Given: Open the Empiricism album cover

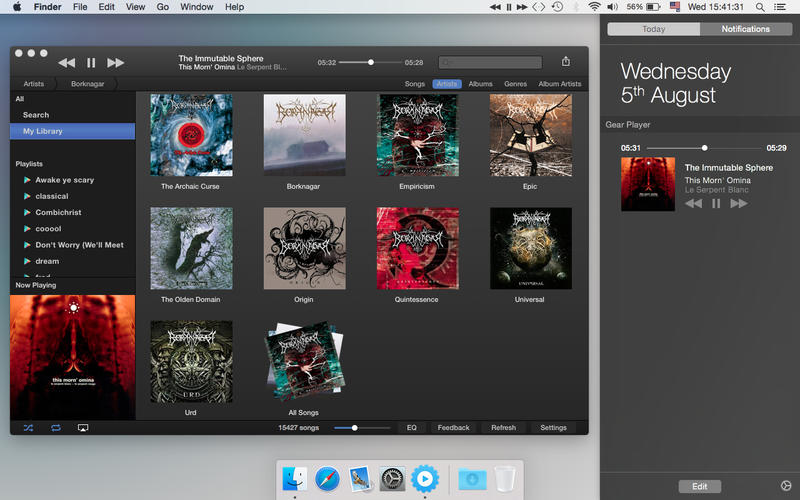Looking at the screenshot, I should (417, 135).
